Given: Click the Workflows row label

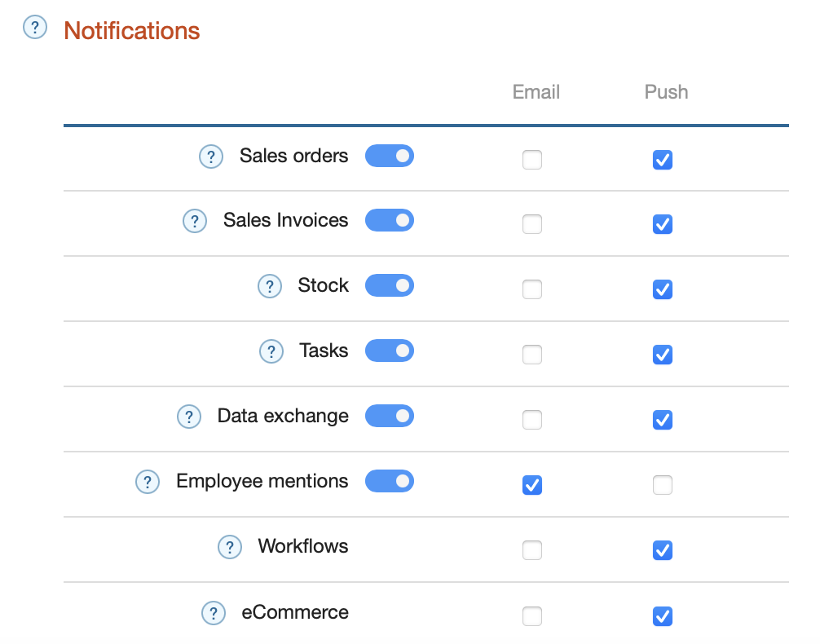Looking at the screenshot, I should 302,546.
